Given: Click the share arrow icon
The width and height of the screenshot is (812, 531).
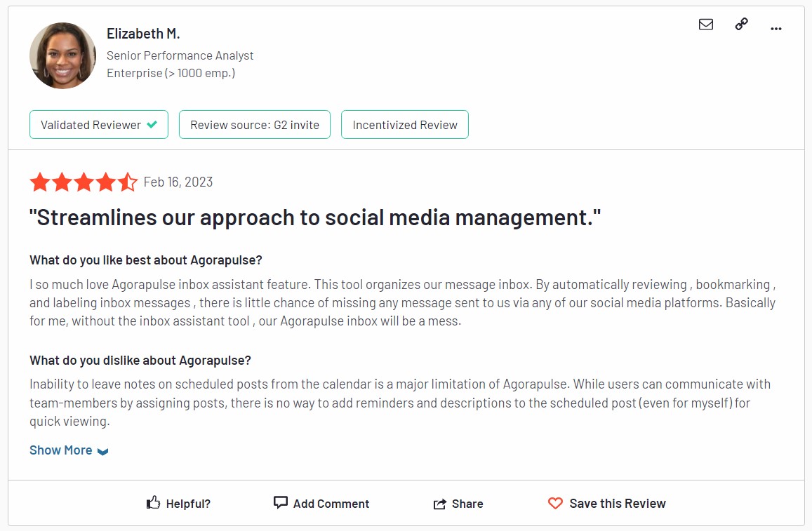Looking at the screenshot, I should point(439,504).
